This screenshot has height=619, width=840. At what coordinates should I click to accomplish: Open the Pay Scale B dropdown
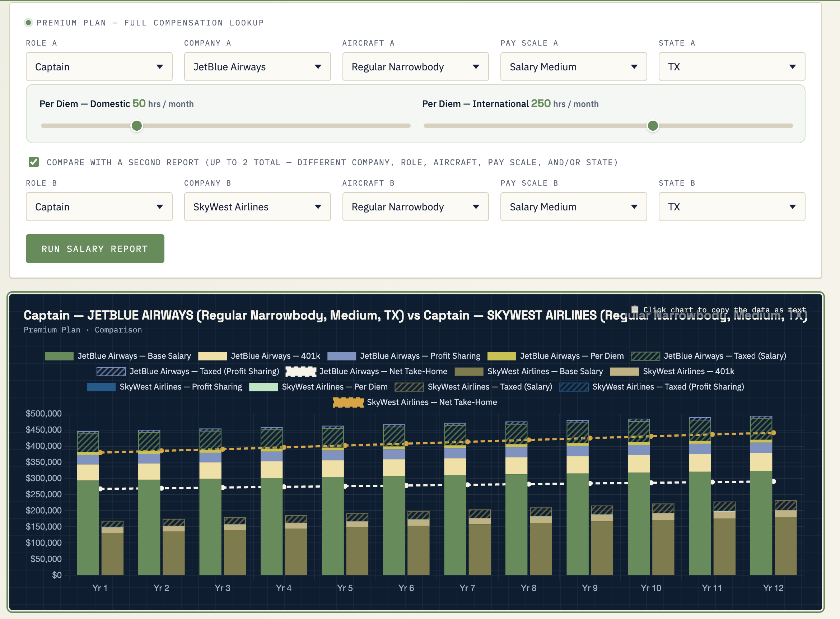pos(573,207)
